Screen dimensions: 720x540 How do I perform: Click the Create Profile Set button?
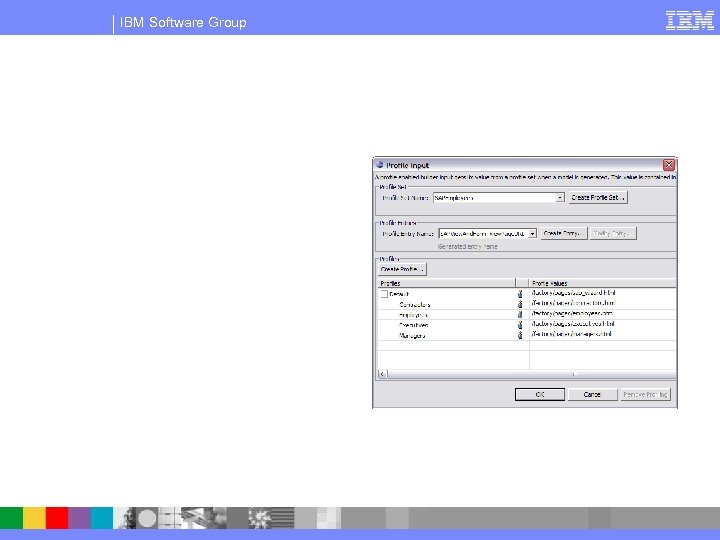pyautogui.click(x=598, y=197)
